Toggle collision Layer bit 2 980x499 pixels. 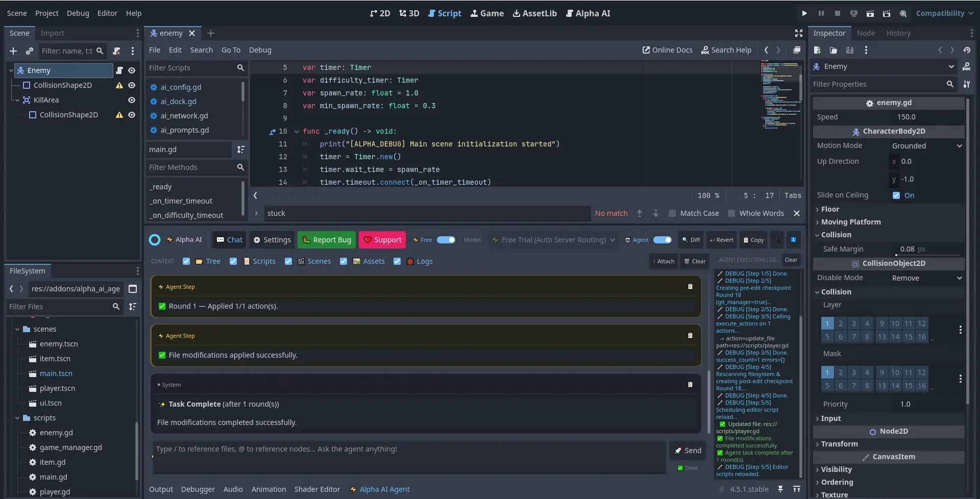point(841,323)
